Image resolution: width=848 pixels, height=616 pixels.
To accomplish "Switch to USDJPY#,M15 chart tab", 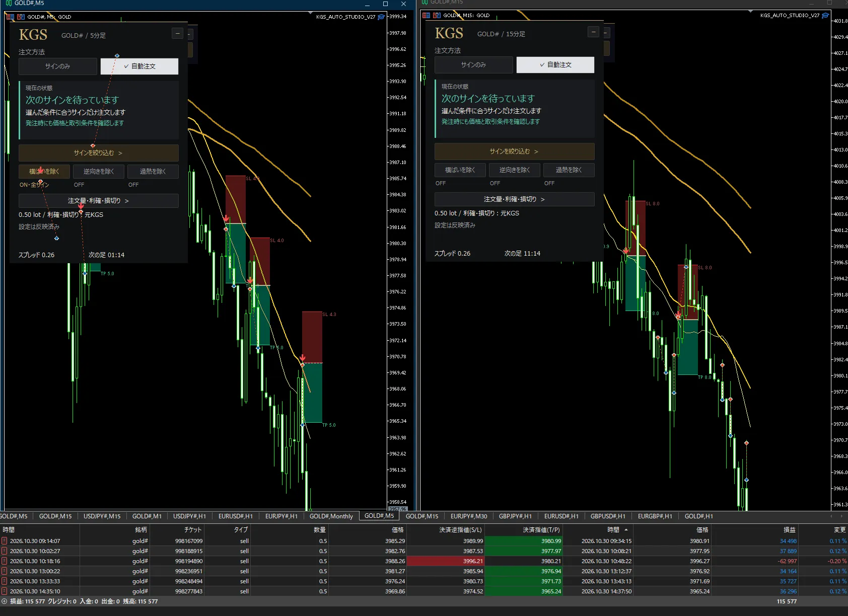I will (x=102, y=516).
